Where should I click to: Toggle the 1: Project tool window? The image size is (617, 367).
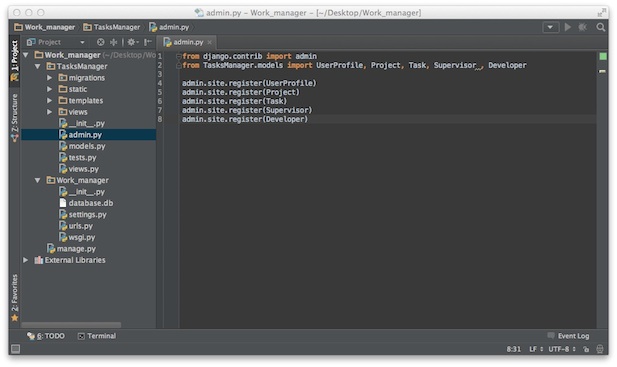coord(15,61)
